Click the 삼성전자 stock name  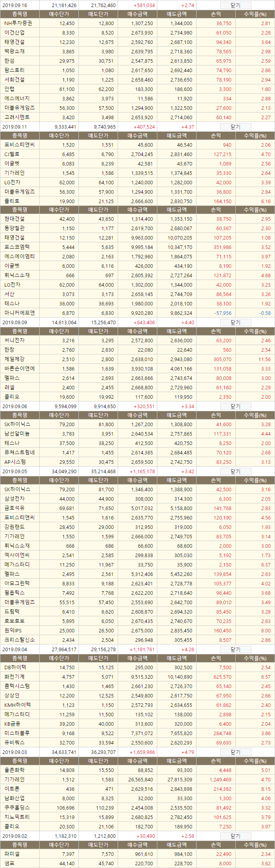15,499
